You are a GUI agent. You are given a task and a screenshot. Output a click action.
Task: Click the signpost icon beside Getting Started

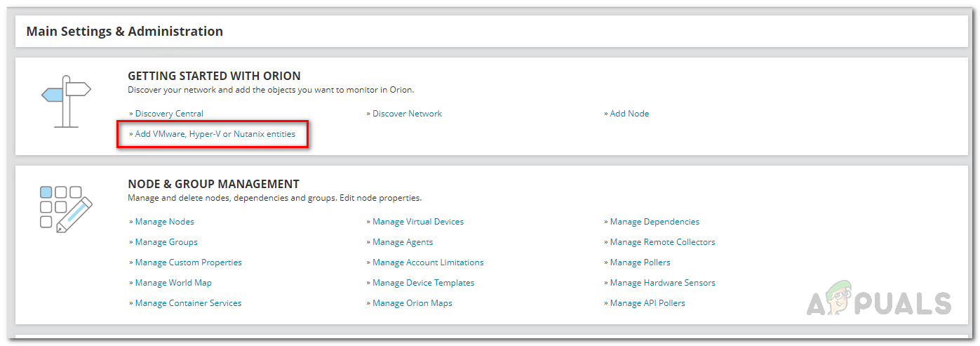(67, 101)
